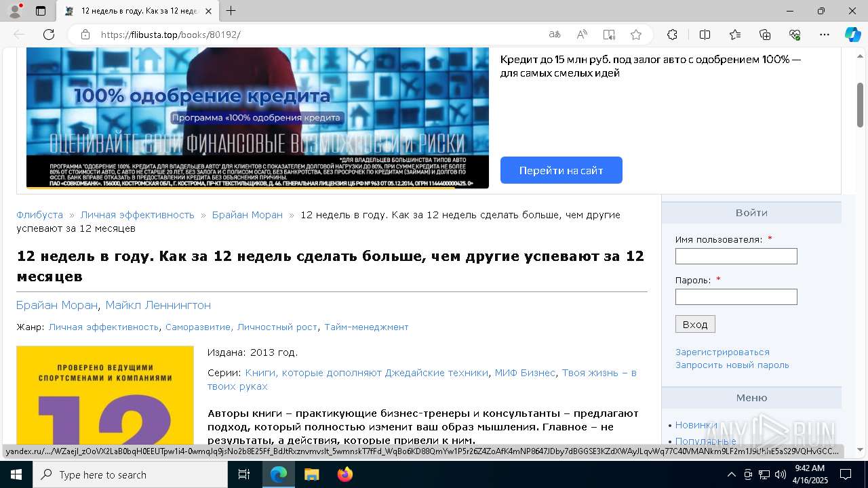View site information lock icon
868x488 pixels.
click(85, 35)
